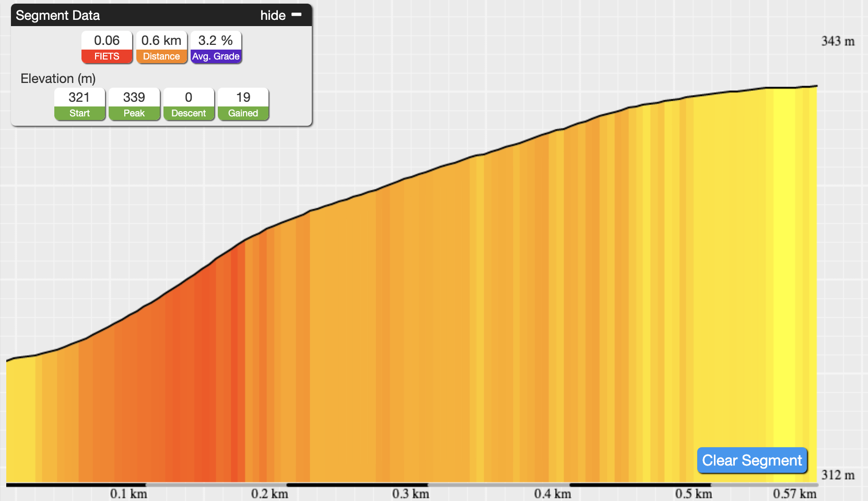Click the 0.4 km axis marker
868x501 pixels.
(x=553, y=494)
